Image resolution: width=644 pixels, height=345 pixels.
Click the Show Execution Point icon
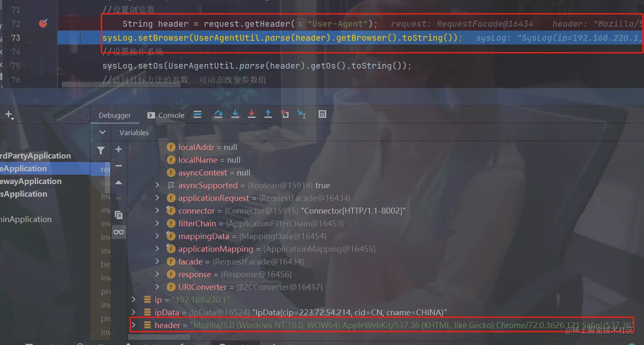tap(197, 114)
